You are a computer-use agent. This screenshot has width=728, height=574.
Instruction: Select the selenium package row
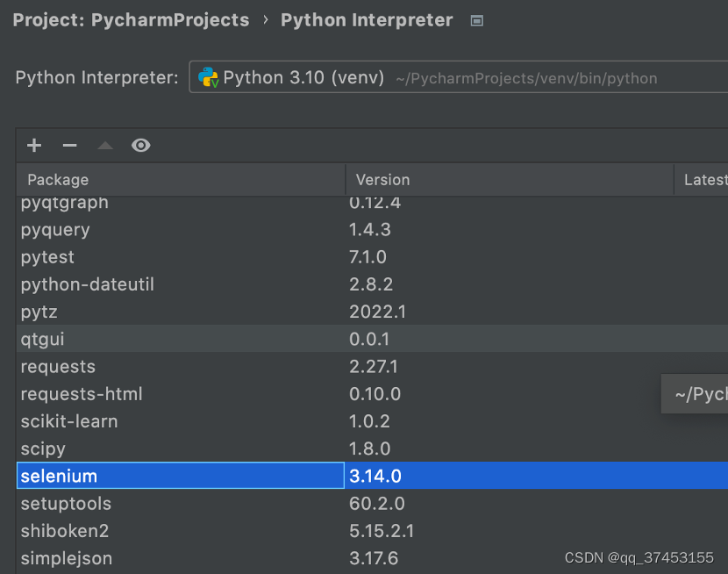[x=373, y=476]
